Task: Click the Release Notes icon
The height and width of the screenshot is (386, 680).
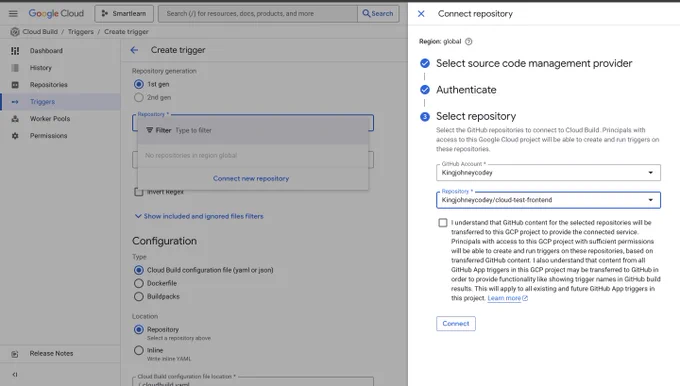Action: click(x=15, y=354)
